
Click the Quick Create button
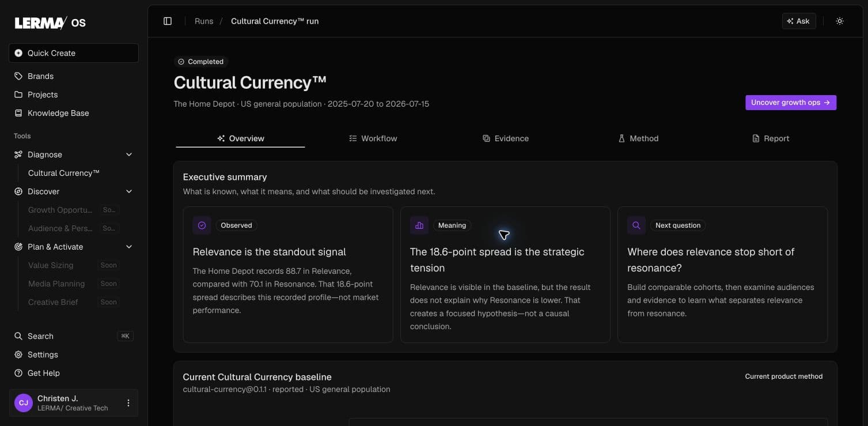point(74,53)
